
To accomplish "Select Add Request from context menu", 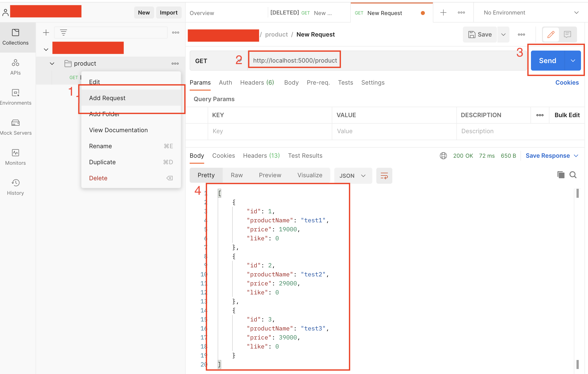I will pos(107,98).
